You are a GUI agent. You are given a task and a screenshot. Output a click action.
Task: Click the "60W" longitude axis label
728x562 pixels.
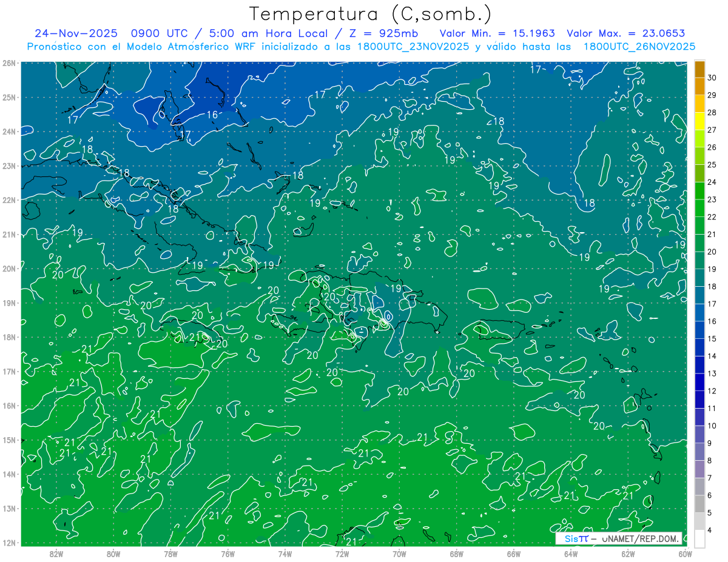tap(685, 554)
